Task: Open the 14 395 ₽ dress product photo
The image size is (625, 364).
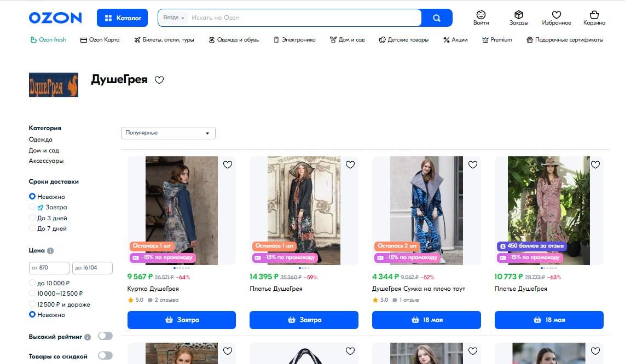Action: [x=304, y=210]
